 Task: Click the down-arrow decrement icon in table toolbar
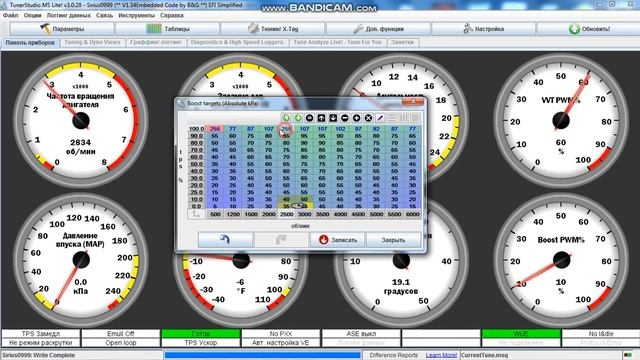coord(333,118)
